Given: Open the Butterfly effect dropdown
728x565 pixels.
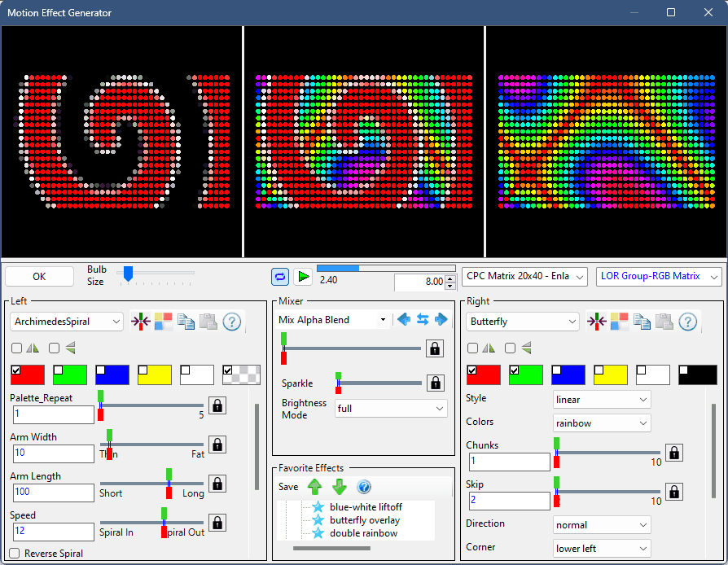Looking at the screenshot, I should point(522,322).
